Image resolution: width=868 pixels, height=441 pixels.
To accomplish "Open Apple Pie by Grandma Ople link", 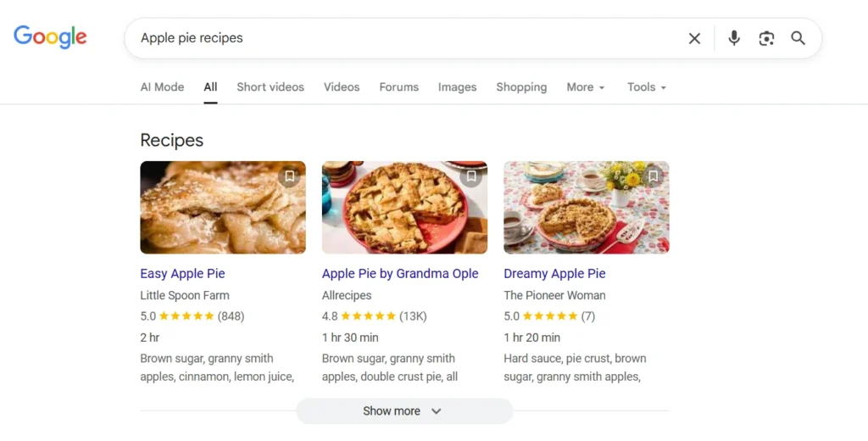I will (x=400, y=274).
